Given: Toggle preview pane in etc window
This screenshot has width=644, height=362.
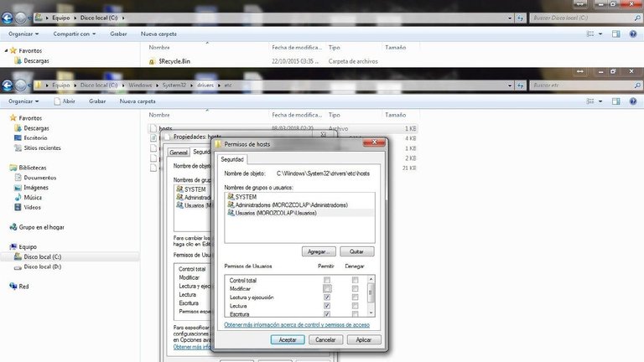Looking at the screenshot, I should tap(615, 101).
